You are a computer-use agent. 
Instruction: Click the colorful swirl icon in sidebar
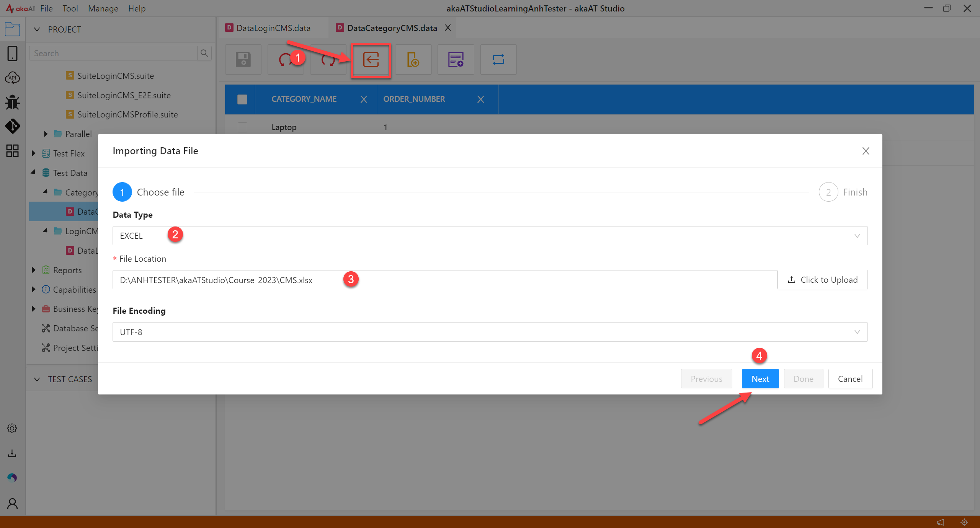[12, 477]
